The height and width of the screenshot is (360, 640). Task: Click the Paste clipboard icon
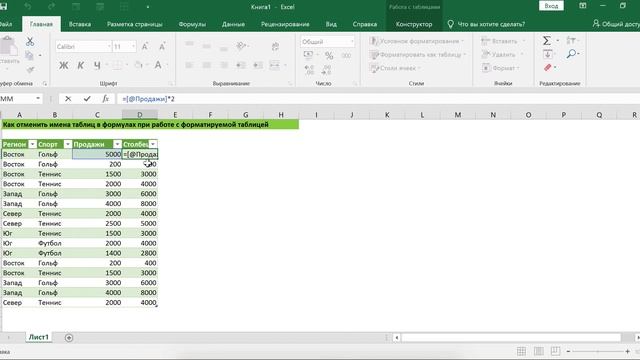[8, 45]
